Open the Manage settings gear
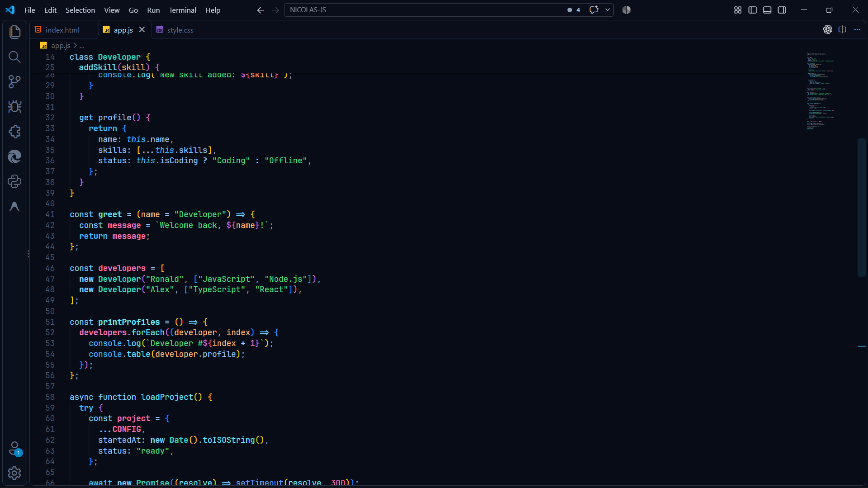The image size is (868, 488). click(x=14, y=473)
